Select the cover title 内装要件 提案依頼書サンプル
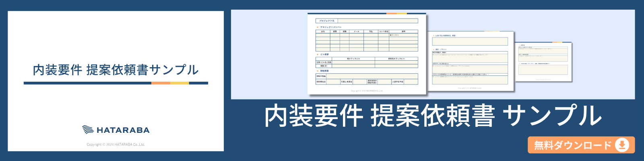Screen dimensions: 644x161 tap(116, 70)
